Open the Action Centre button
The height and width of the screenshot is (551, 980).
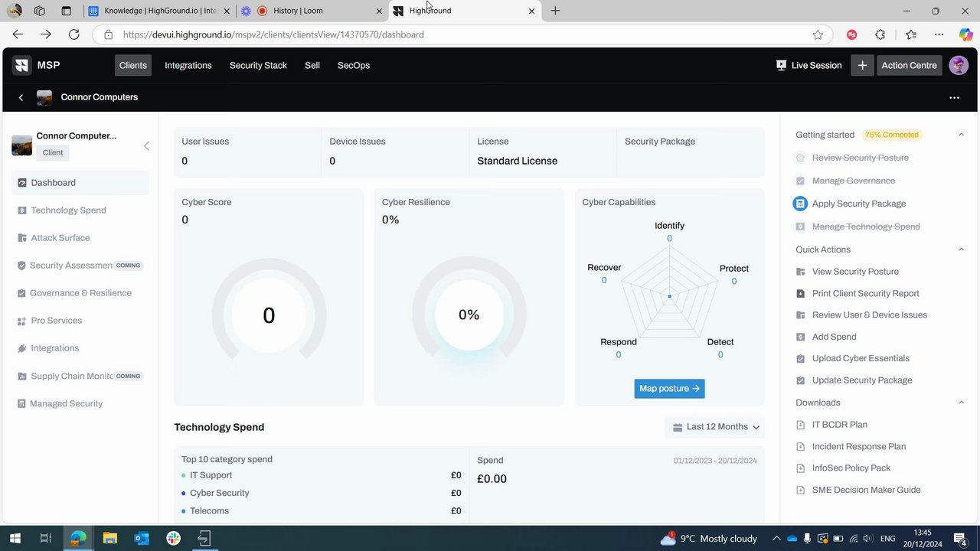point(909,65)
